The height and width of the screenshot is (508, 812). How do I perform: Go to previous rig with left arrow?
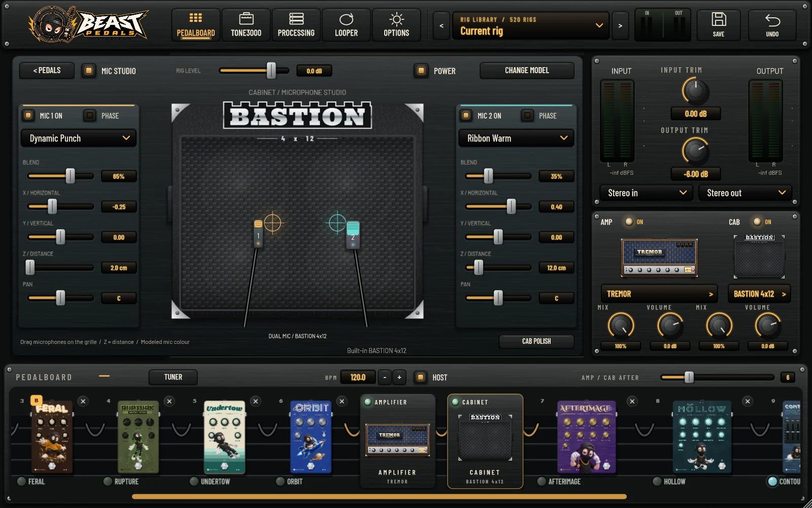[442, 25]
